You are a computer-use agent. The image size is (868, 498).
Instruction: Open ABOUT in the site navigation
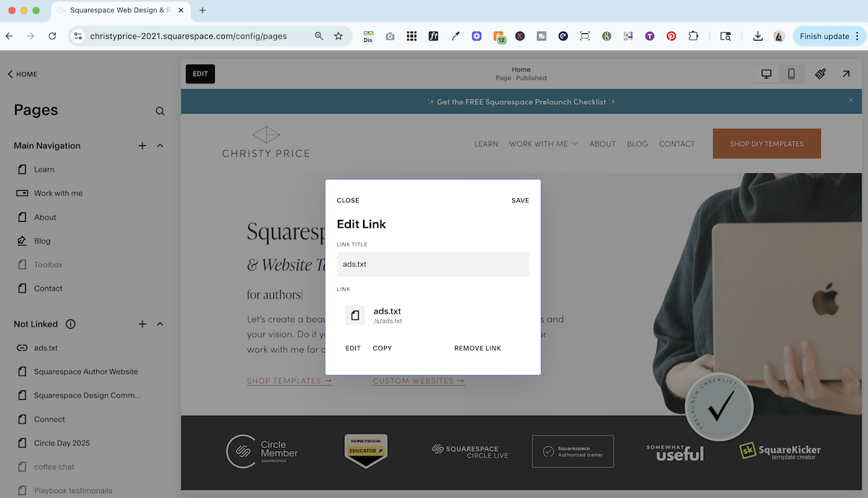click(x=603, y=144)
